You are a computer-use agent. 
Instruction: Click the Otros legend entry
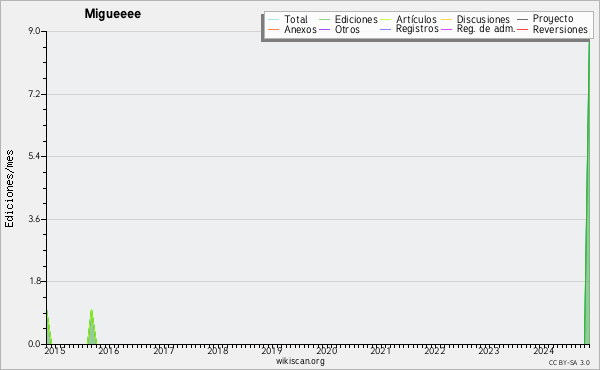[339, 29]
